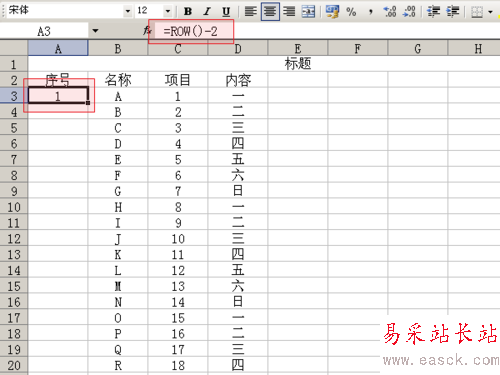
Task: Click the 内容 header cell
Action: 238,80
